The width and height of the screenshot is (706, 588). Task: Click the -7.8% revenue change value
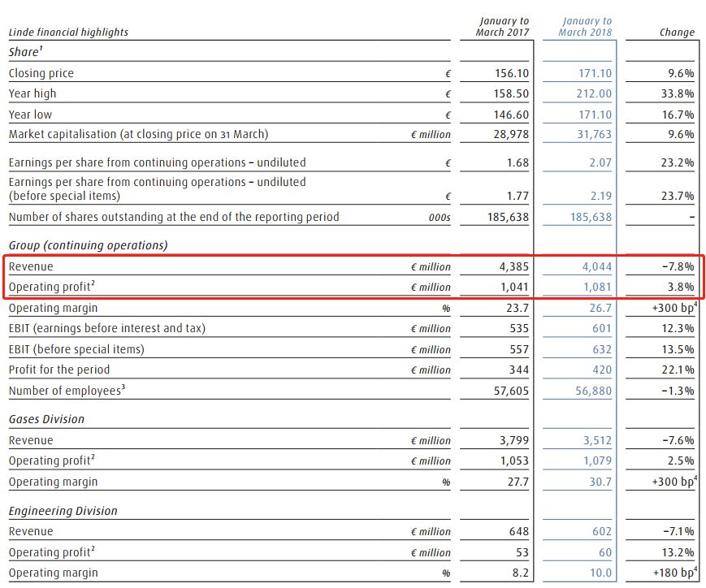(678, 266)
